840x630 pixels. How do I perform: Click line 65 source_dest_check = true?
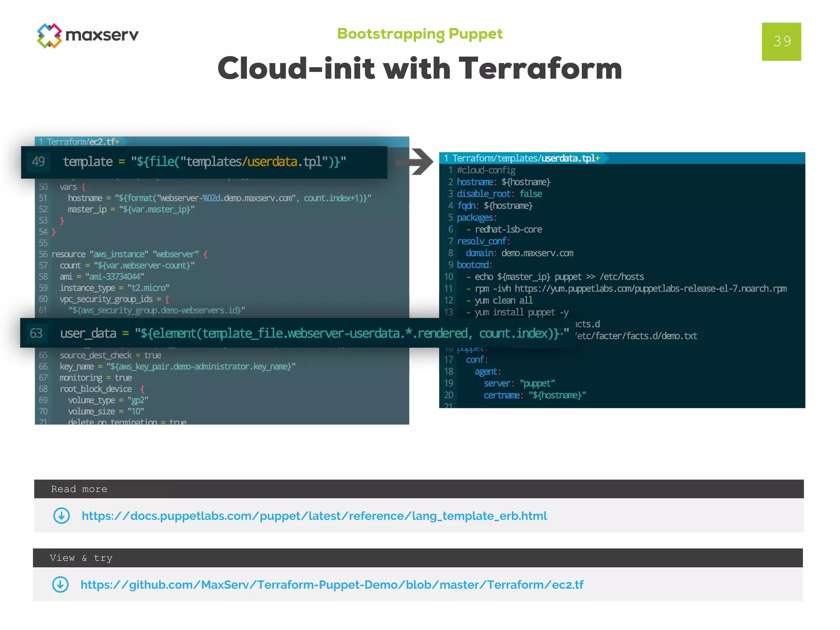(x=110, y=355)
